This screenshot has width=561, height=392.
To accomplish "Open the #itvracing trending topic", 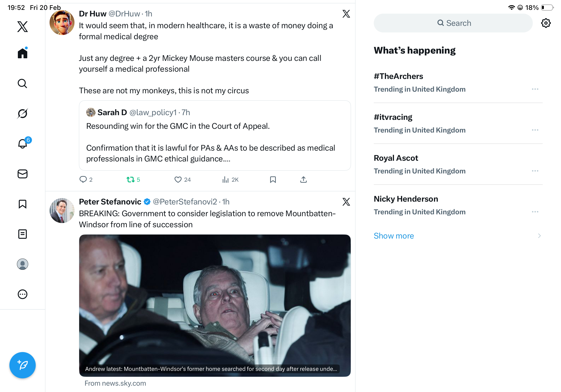I will point(393,117).
